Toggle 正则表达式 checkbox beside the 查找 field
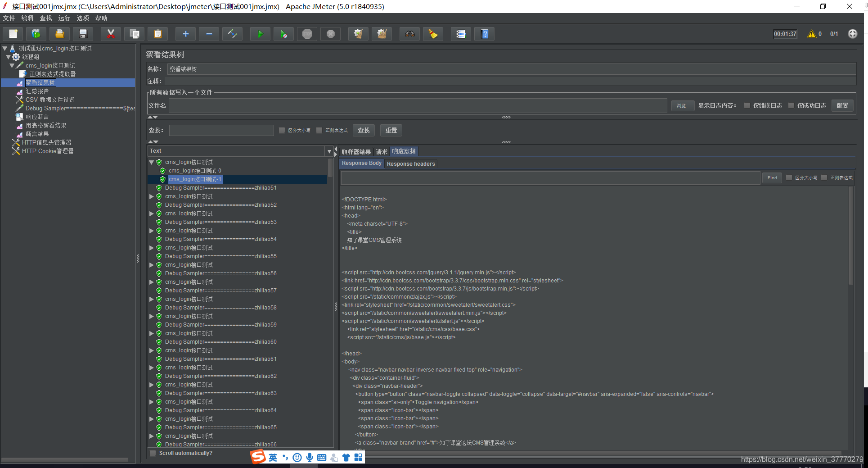 coord(319,130)
